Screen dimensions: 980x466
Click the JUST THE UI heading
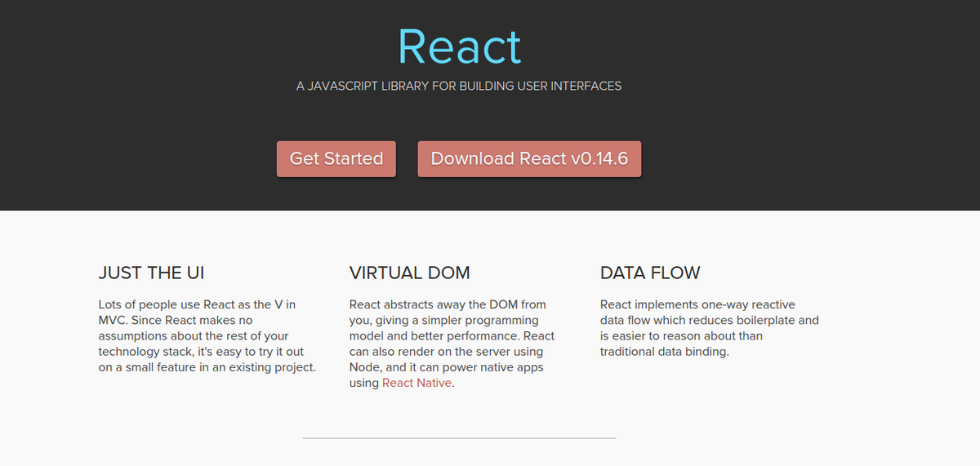[152, 273]
